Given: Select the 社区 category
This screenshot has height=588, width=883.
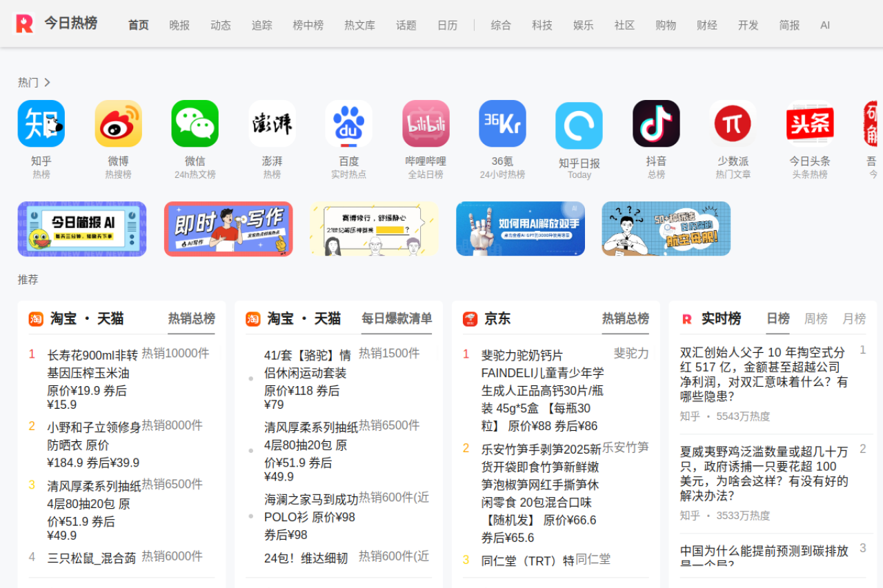Looking at the screenshot, I should click(x=625, y=26).
